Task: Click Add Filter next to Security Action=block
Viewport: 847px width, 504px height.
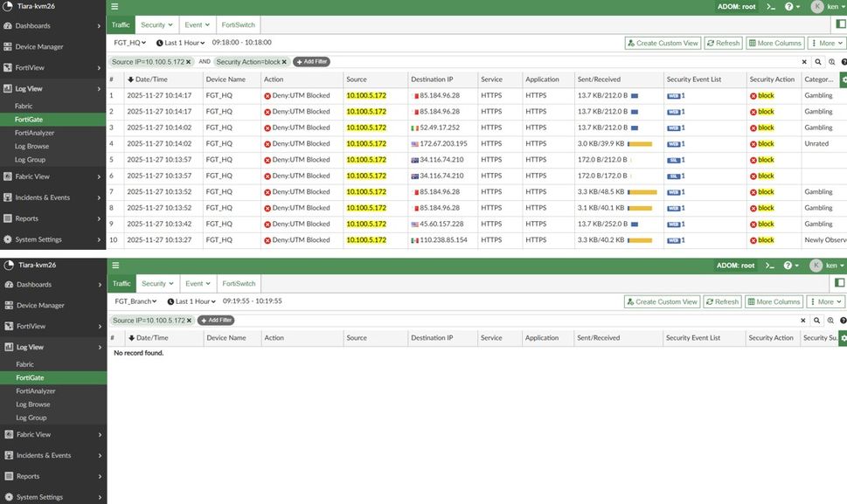Action: [311, 62]
